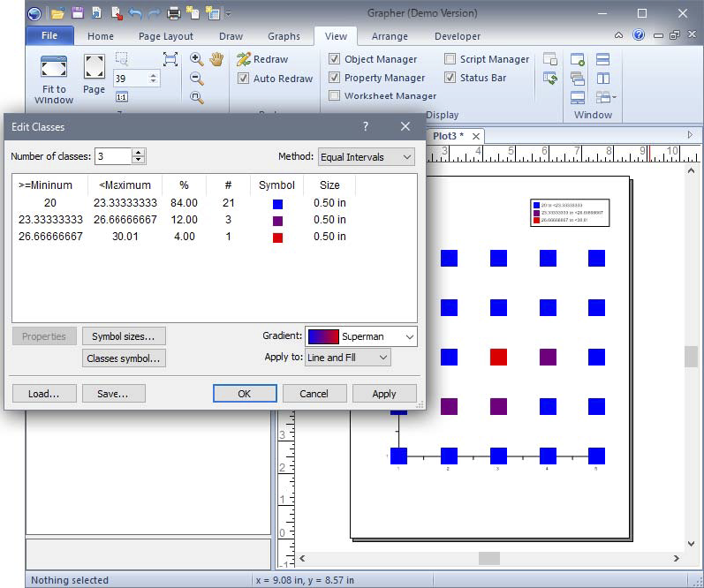The height and width of the screenshot is (588, 704).
Task: Enable the Script Manager checkbox
Action: click(450, 59)
